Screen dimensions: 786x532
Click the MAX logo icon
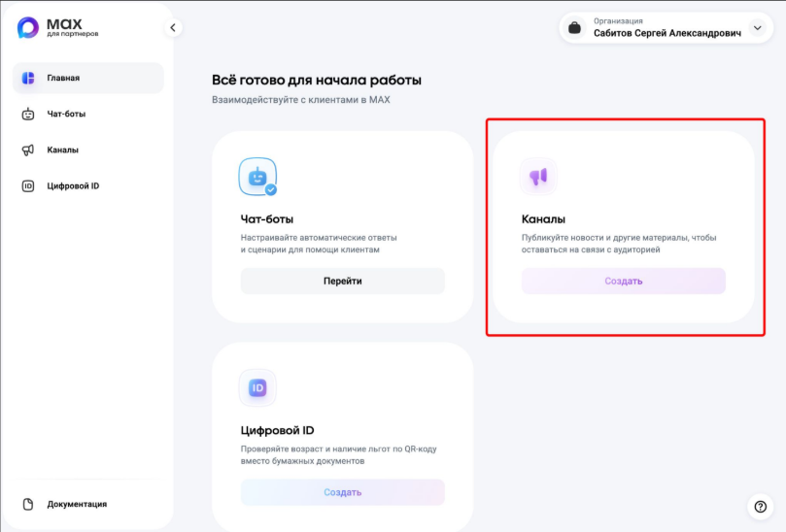click(28, 28)
